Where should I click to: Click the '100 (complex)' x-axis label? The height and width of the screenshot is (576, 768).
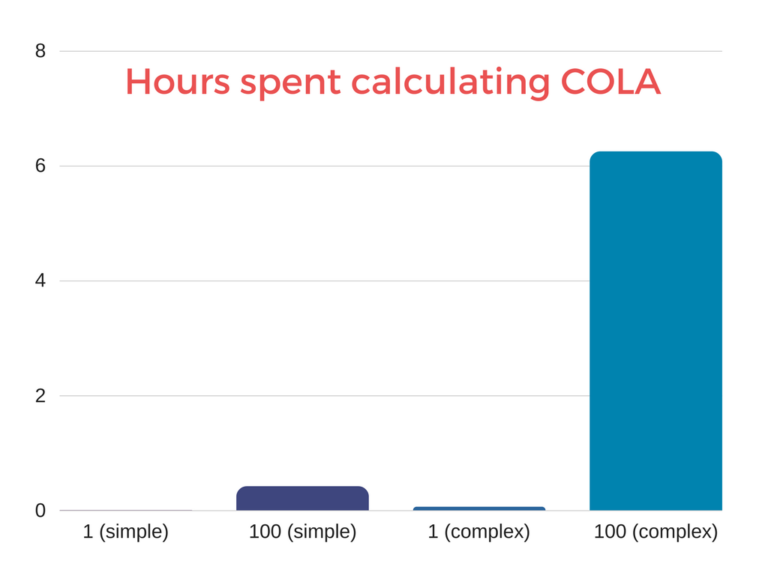655,532
